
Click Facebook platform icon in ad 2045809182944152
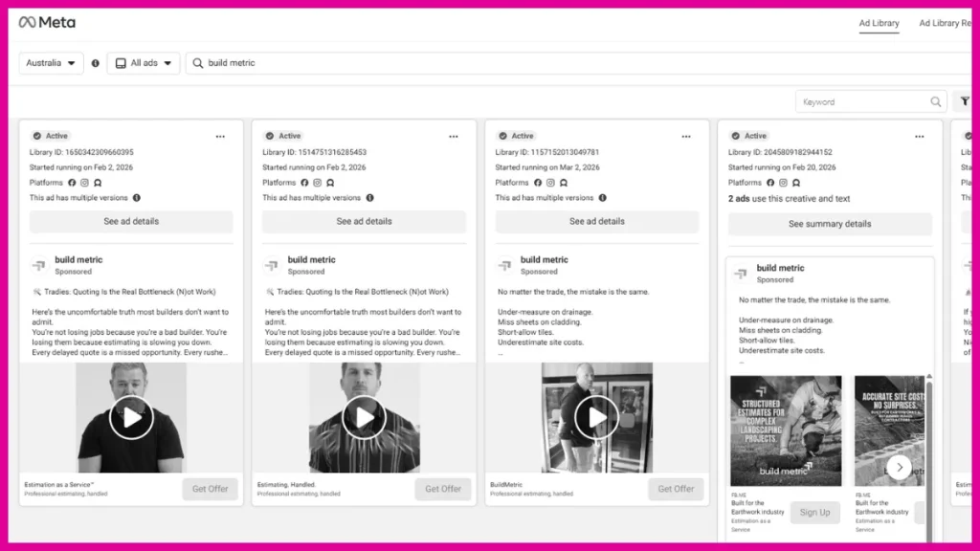(x=770, y=183)
